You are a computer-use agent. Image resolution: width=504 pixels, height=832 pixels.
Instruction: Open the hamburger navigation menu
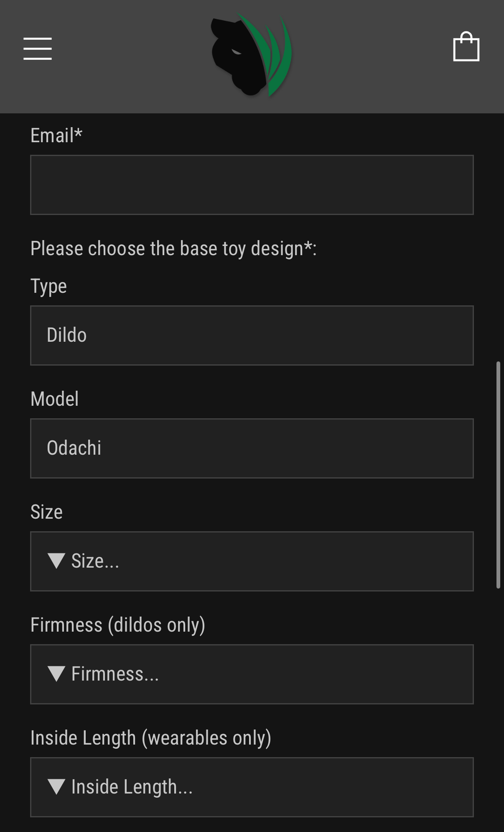[x=38, y=49]
